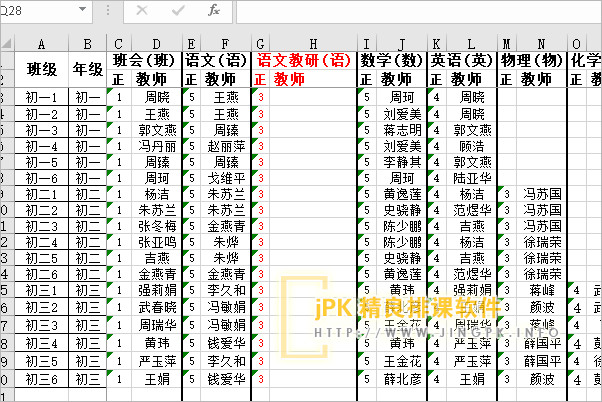Select teacher cell 顾浩
Image resolution: width=602 pixels, height=402 pixels.
(472, 146)
